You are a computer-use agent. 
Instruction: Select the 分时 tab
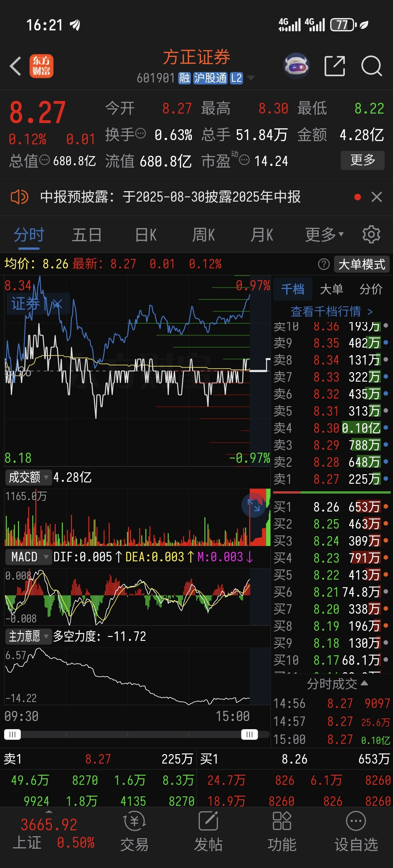(x=29, y=235)
